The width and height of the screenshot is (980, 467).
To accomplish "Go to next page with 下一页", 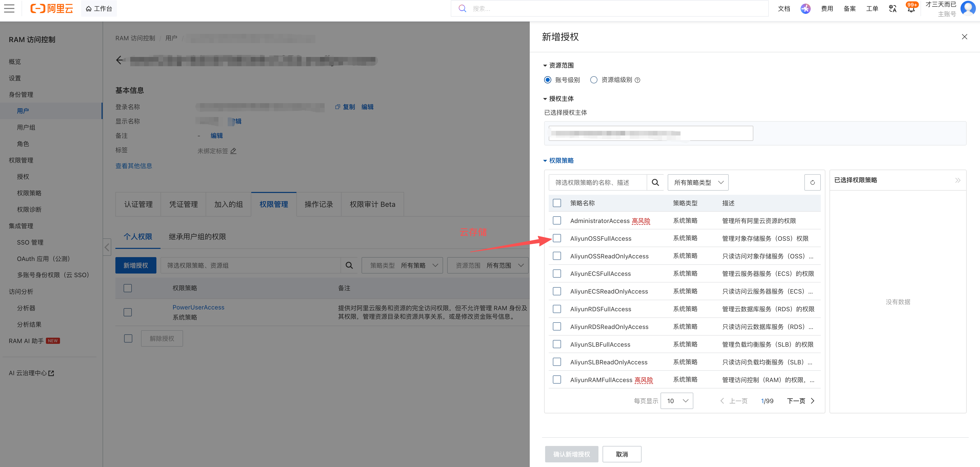I will pyautogui.click(x=801, y=401).
